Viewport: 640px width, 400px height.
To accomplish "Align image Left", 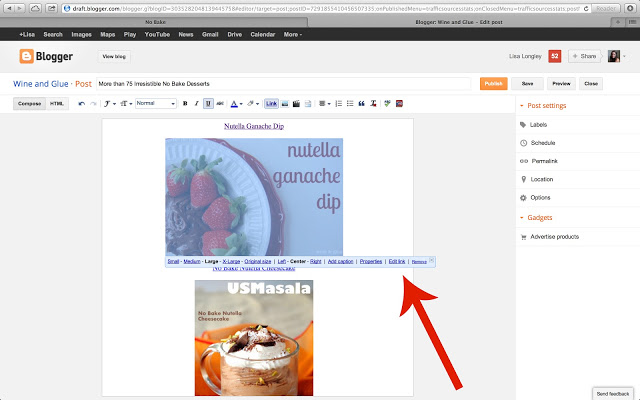I will [282, 261].
